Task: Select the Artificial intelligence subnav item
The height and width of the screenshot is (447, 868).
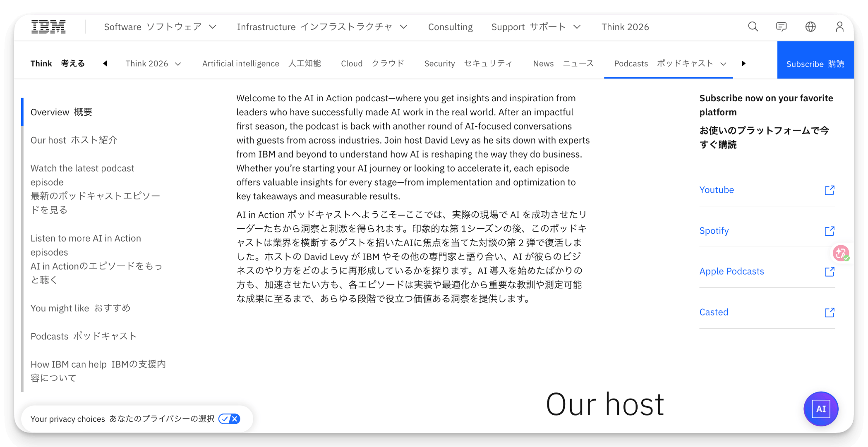Action: pos(261,64)
